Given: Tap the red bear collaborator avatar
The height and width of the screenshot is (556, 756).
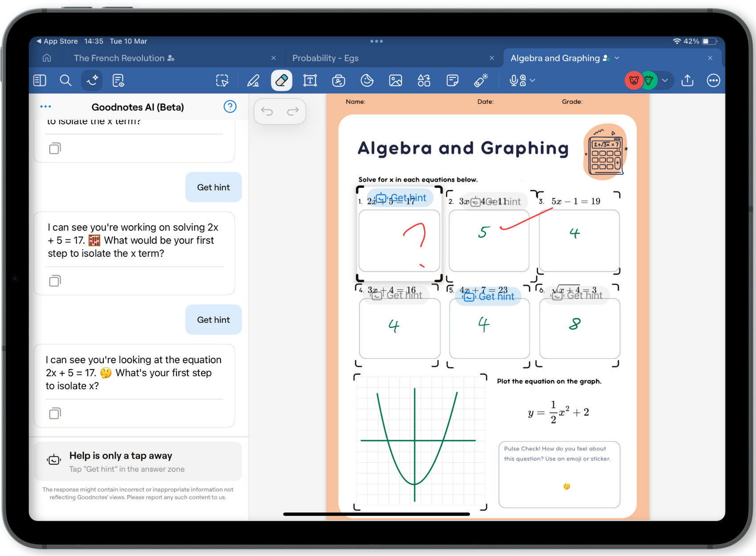Looking at the screenshot, I should 633,81.
